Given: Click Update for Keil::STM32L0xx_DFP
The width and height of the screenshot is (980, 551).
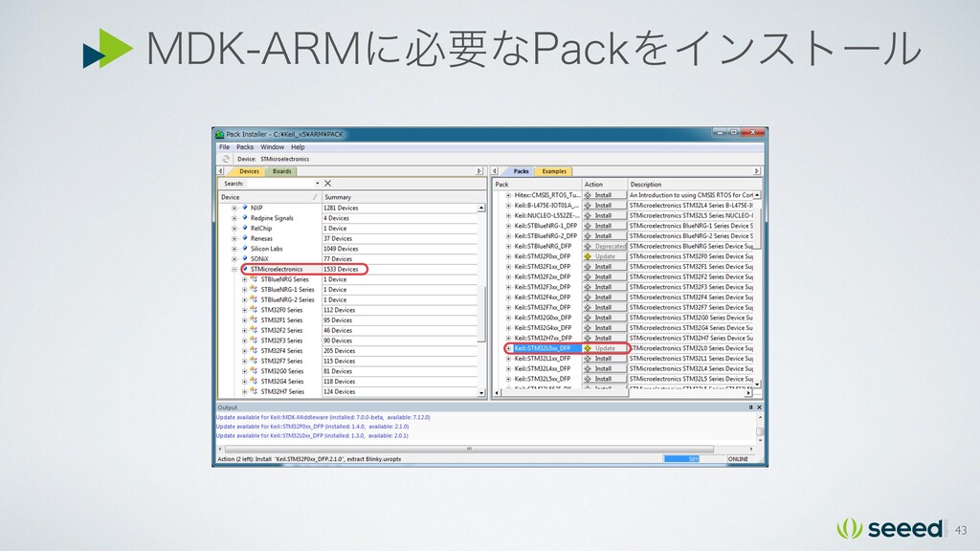Looking at the screenshot, I should point(605,348).
